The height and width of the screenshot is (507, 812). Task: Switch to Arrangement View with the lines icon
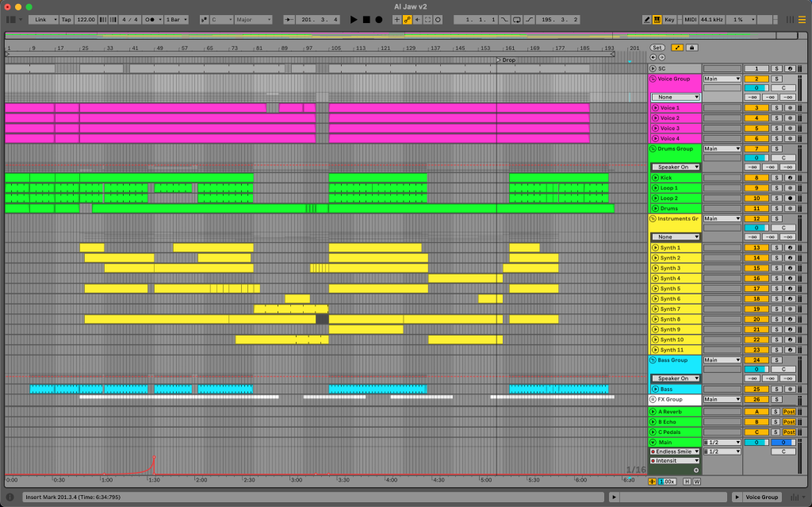802,20
